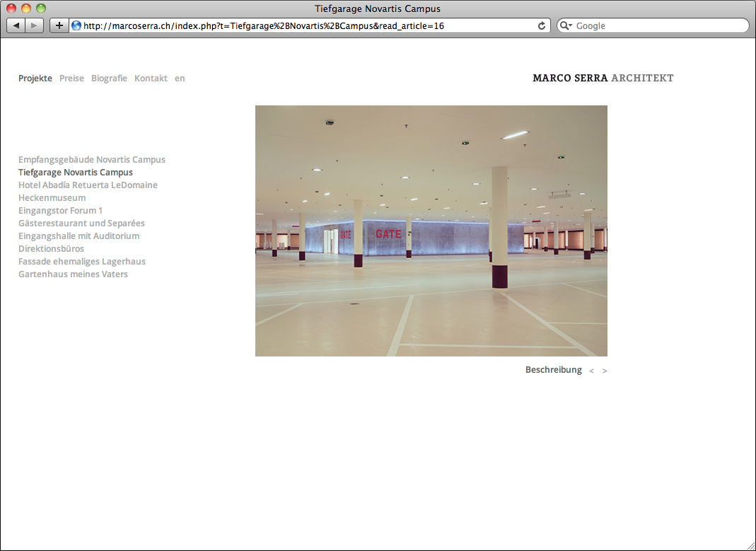Select Empfangsgebäude Novartis Campus project
Image resolution: width=756 pixels, height=551 pixels.
point(92,160)
